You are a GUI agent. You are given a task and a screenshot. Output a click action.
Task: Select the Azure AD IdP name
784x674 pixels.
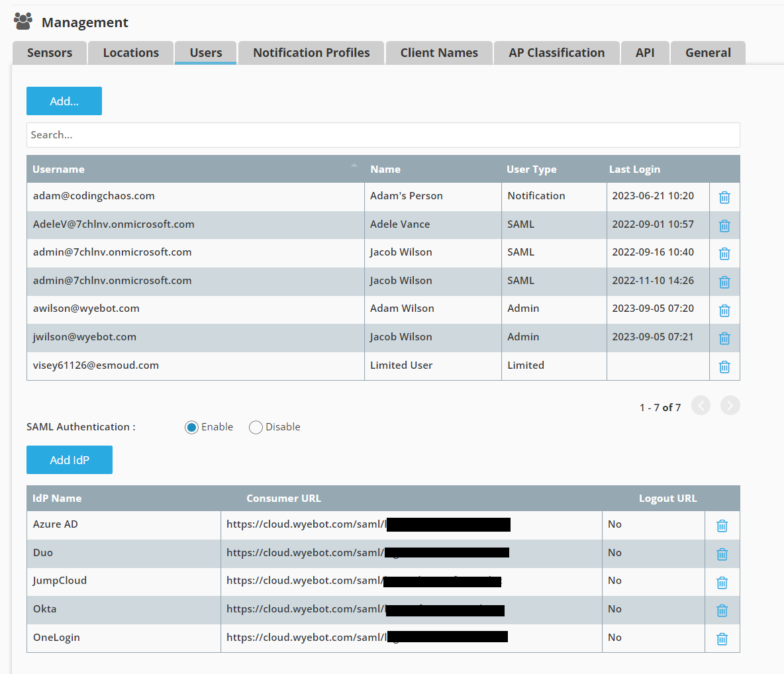pos(56,524)
